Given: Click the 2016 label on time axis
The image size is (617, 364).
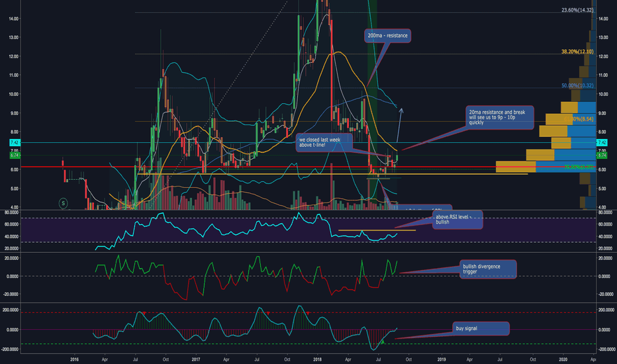Looking at the screenshot, I should click(x=74, y=359).
